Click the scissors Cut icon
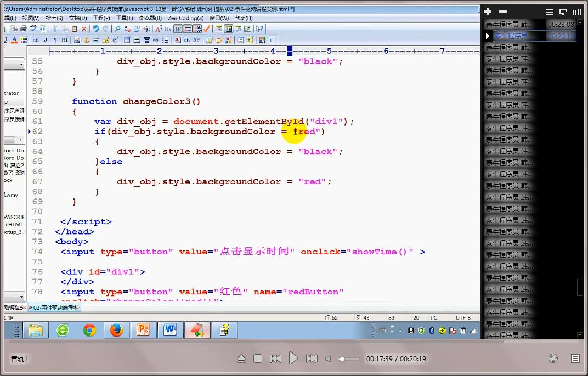Viewport: 588px width, 376px height. (x=55, y=29)
